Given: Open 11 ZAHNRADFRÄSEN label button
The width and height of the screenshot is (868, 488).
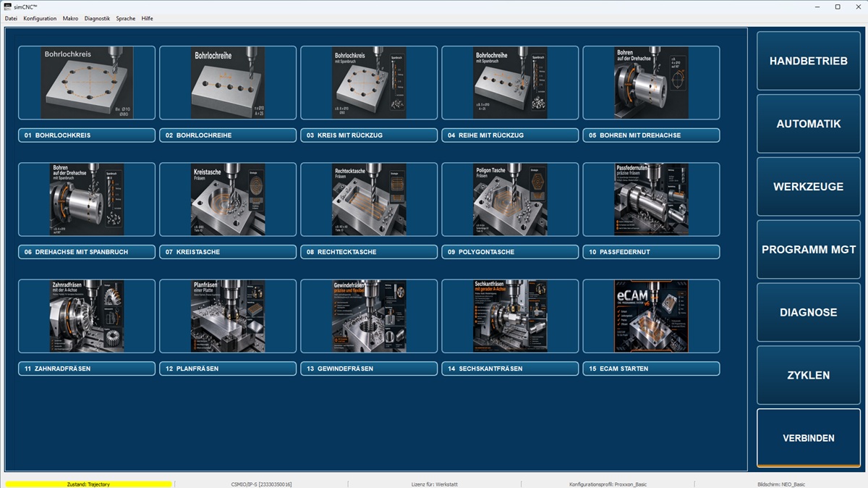Looking at the screenshot, I should tap(87, 369).
